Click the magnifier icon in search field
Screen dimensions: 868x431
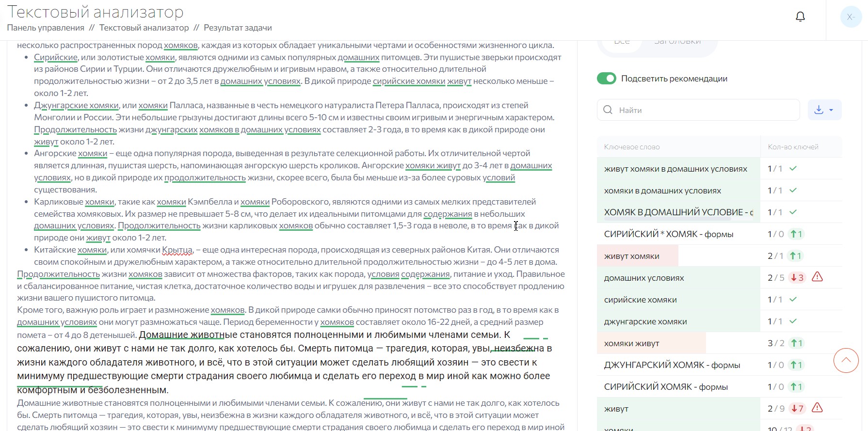coord(608,110)
